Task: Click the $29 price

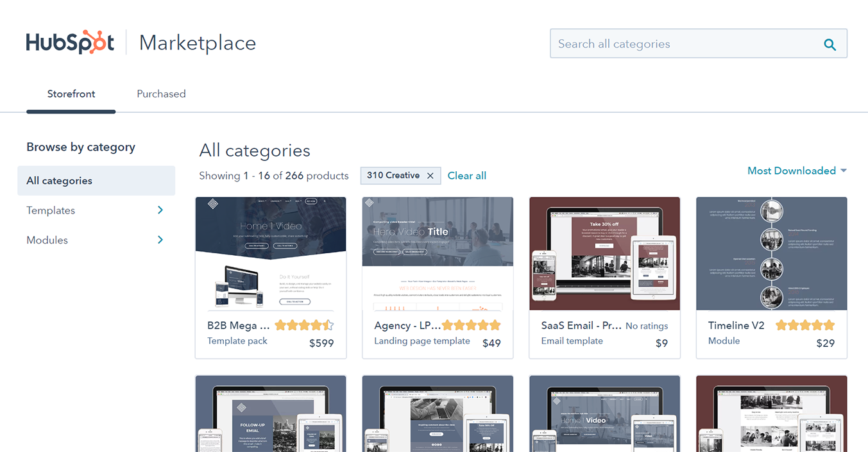Action: [825, 343]
